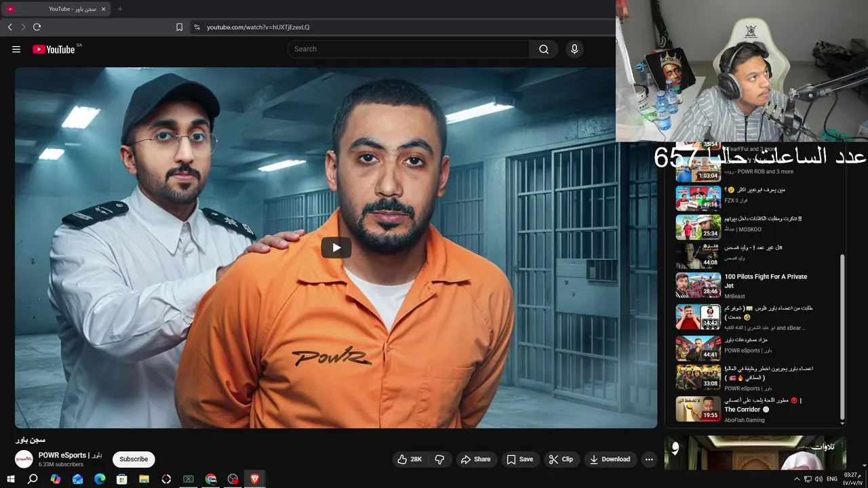This screenshot has height=488, width=868.
Task: Open the three-dot more actions menu
Action: point(649,460)
